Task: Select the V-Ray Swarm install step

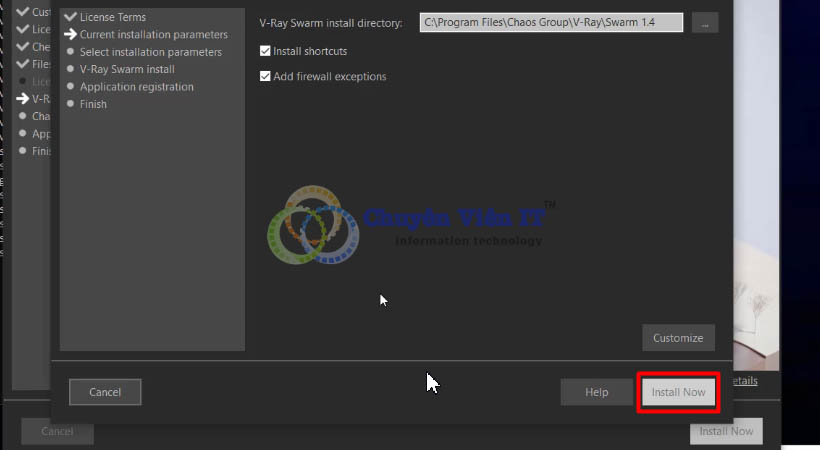Action: (127, 70)
